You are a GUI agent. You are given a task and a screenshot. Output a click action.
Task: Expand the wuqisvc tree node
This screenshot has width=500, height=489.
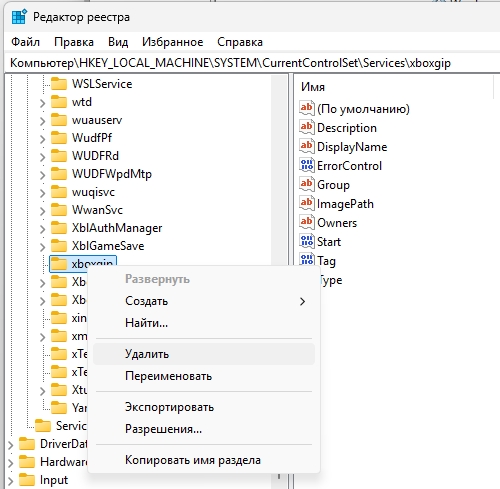click(x=42, y=193)
